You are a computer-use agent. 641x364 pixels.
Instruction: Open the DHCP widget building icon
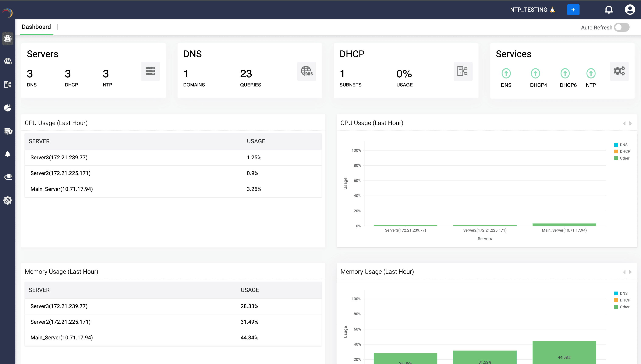[x=463, y=71]
